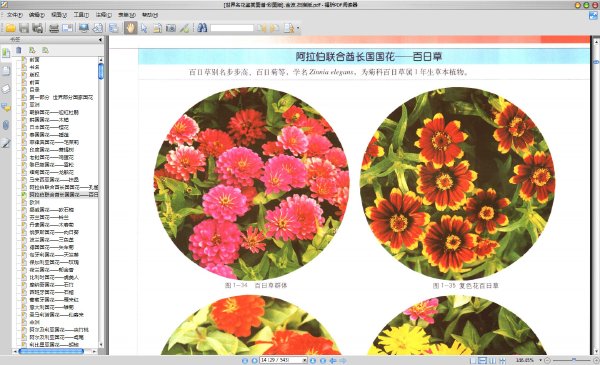This screenshot has width=600, height=365.
Task: Open the 注释 menu
Action: (103, 15)
